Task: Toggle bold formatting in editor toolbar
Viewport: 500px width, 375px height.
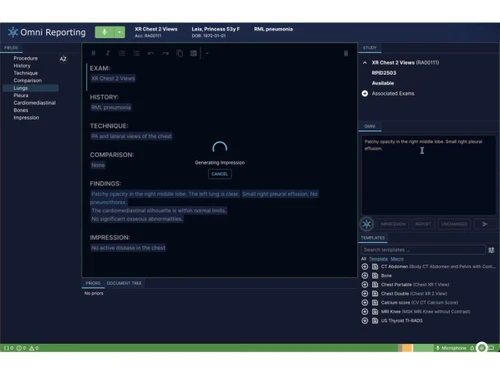Action: point(94,53)
